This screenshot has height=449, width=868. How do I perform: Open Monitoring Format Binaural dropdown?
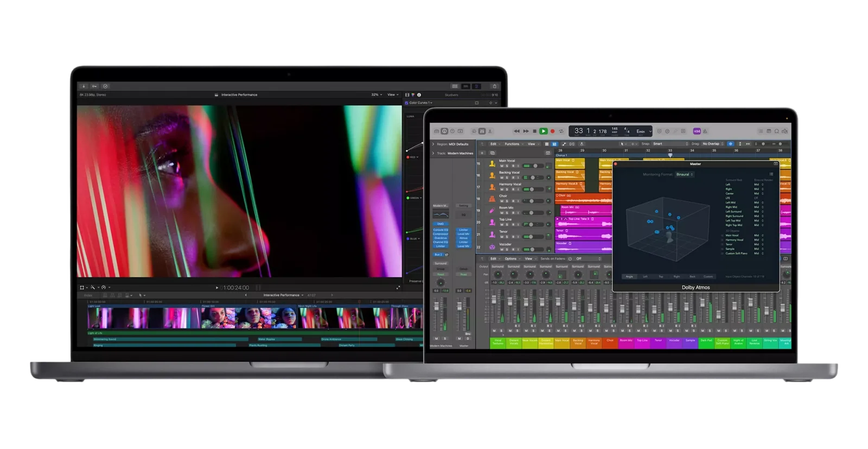click(x=685, y=174)
